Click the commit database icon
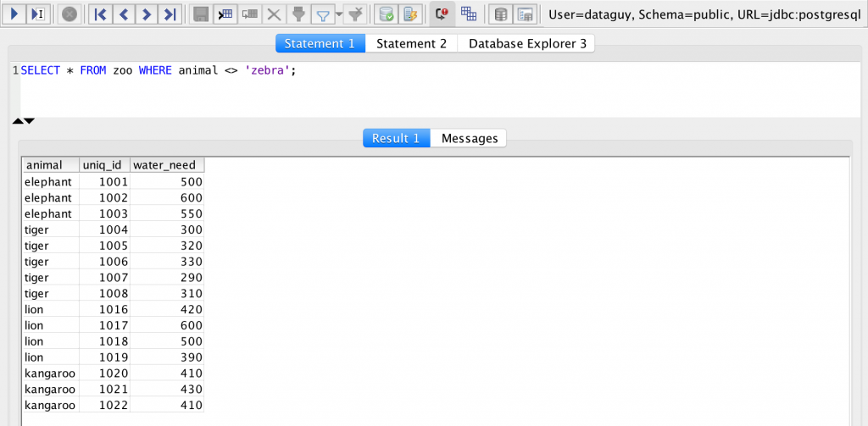868x426 pixels. [387, 14]
